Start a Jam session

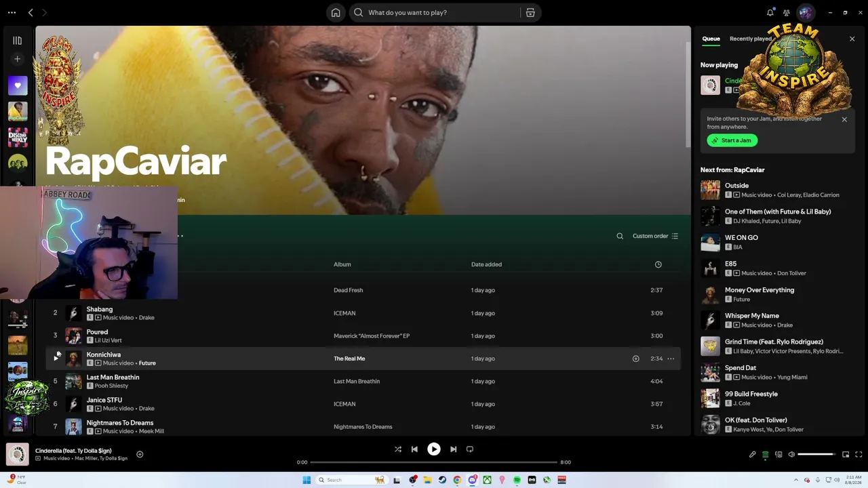pyautogui.click(x=732, y=140)
